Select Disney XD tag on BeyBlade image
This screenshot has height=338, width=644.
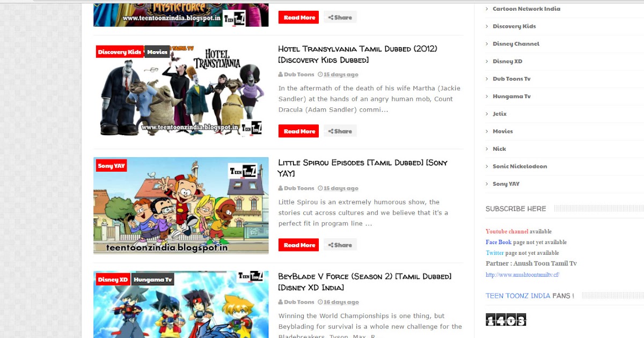pyautogui.click(x=113, y=280)
